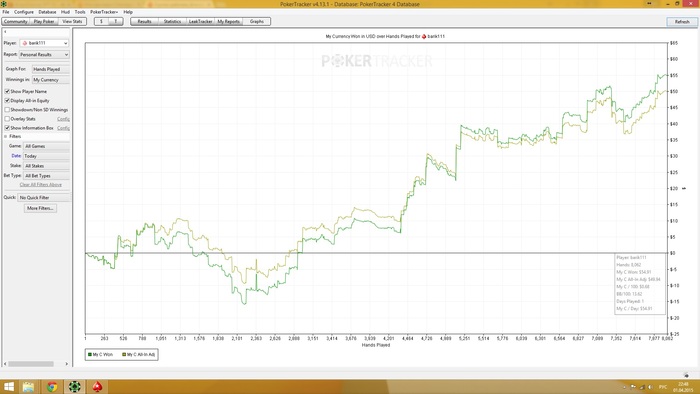Select the cash games $ toggle
Image resolution: width=700 pixels, height=394 pixels.
101,21
